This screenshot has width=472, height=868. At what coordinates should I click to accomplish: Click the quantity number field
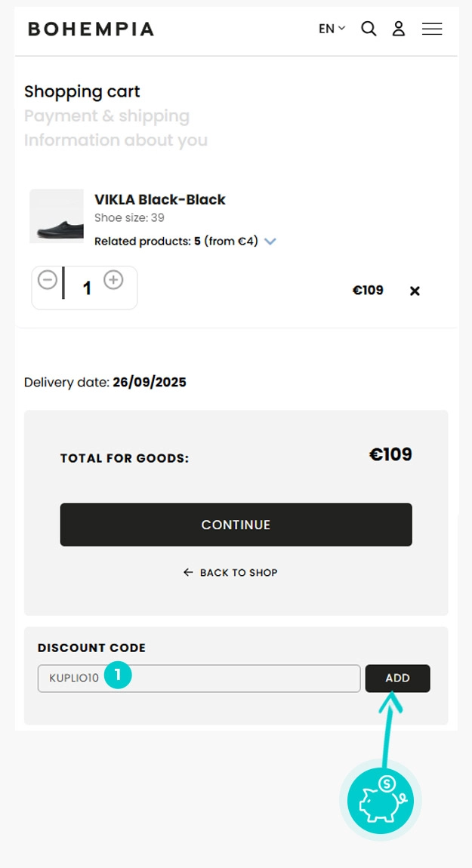pyautogui.click(x=87, y=288)
